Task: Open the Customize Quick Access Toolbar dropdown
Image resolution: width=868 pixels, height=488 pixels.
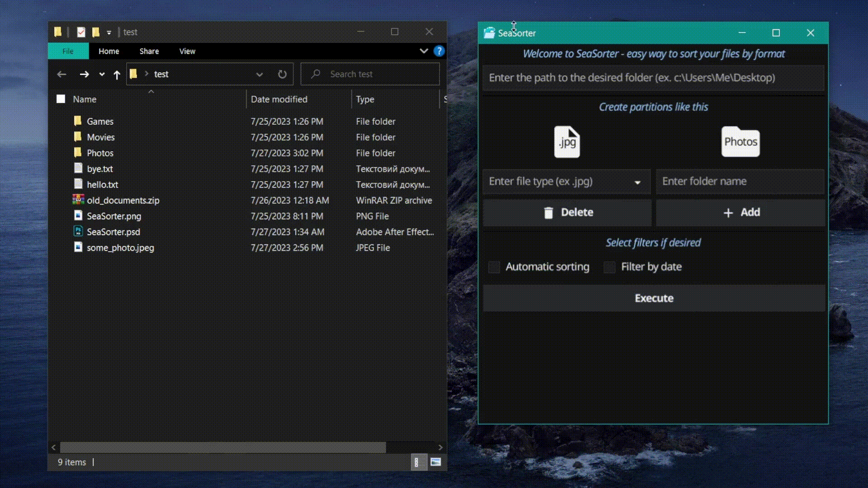Action: click(109, 33)
